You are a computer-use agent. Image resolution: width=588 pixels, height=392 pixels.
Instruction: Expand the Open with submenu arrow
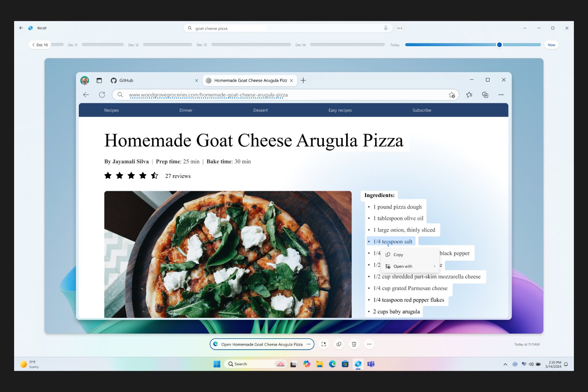pos(434,266)
